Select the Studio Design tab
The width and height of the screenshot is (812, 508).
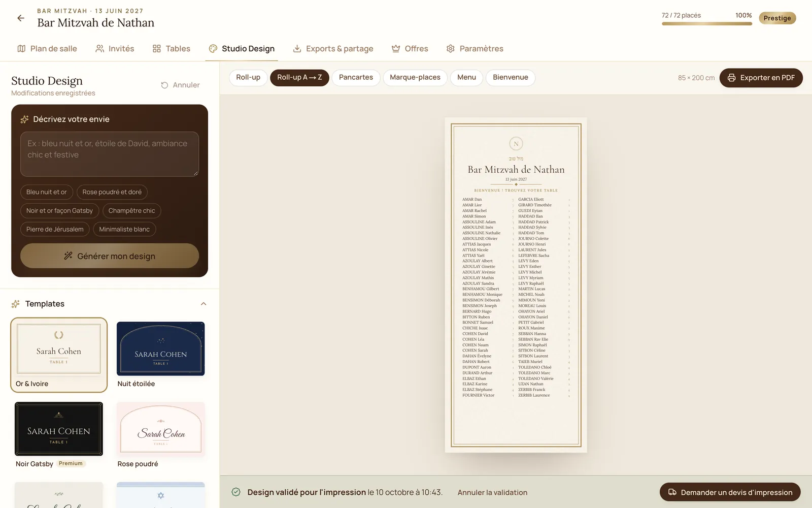(x=242, y=49)
